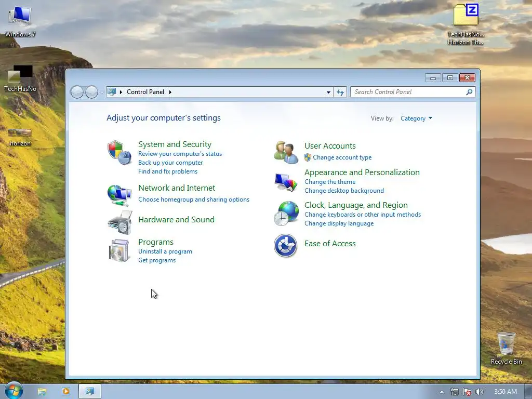Select the TechHasNo Horizon Th... zip file on desktop
The height and width of the screenshot is (399, 532).
(466, 24)
